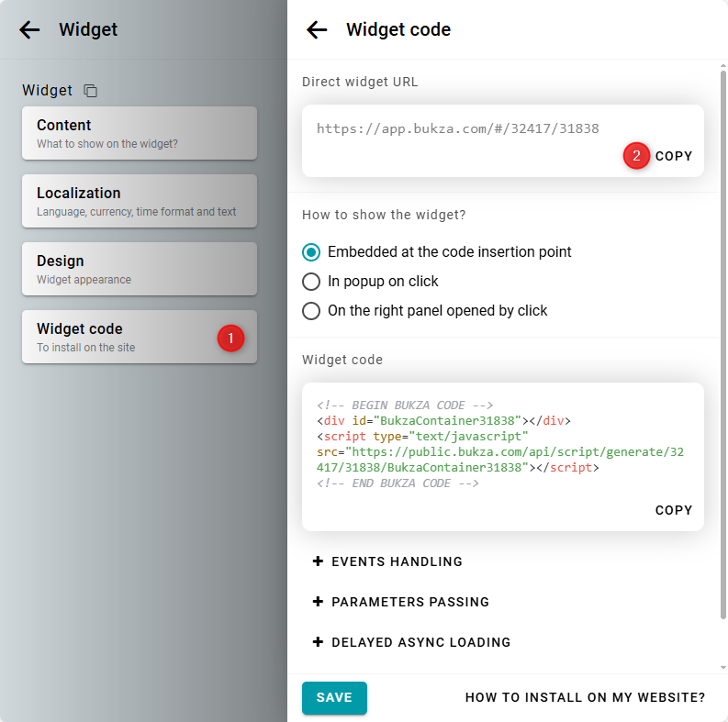Open the Design menu card
This screenshot has width=728, height=722.
(x=140, y=269)
